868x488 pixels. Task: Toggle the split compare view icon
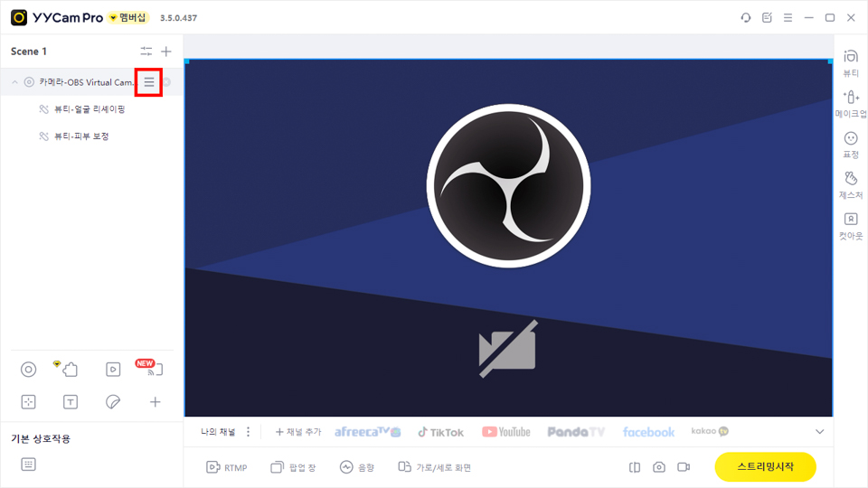(635, 467)
